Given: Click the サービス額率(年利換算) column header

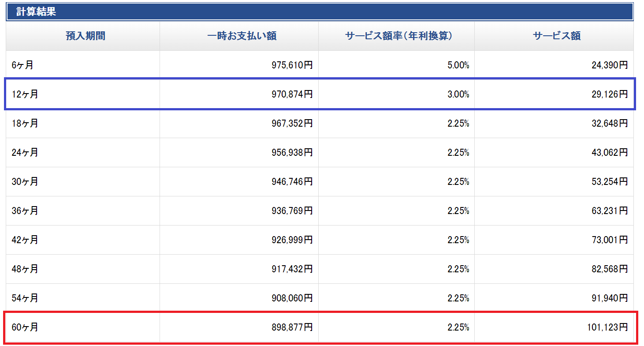Looking at the screenshot, I should point(399,36).
